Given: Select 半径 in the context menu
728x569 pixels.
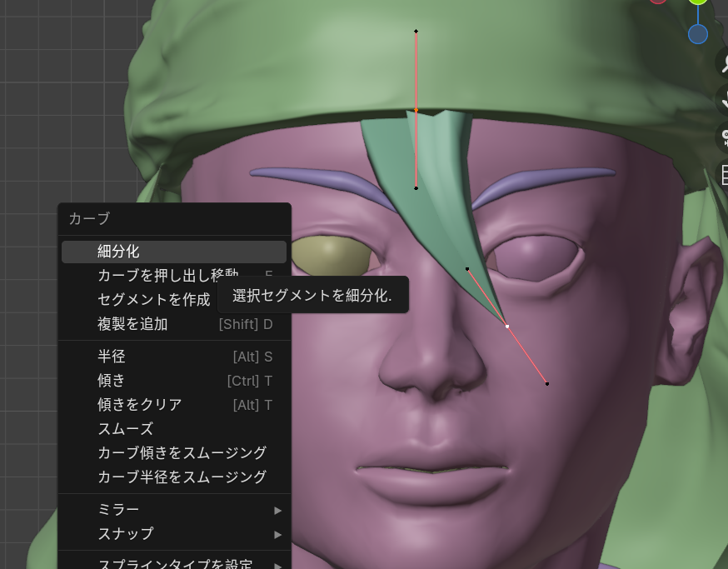Looking at the screenshot, I should point(174,357).
